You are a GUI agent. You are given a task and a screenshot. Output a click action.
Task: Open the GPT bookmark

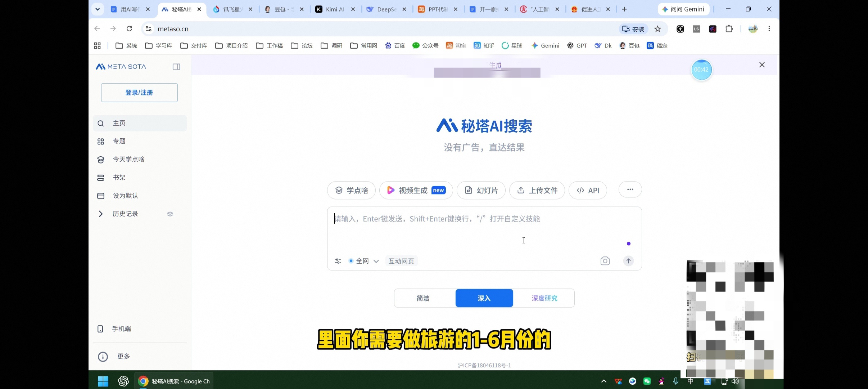[577, 46]
